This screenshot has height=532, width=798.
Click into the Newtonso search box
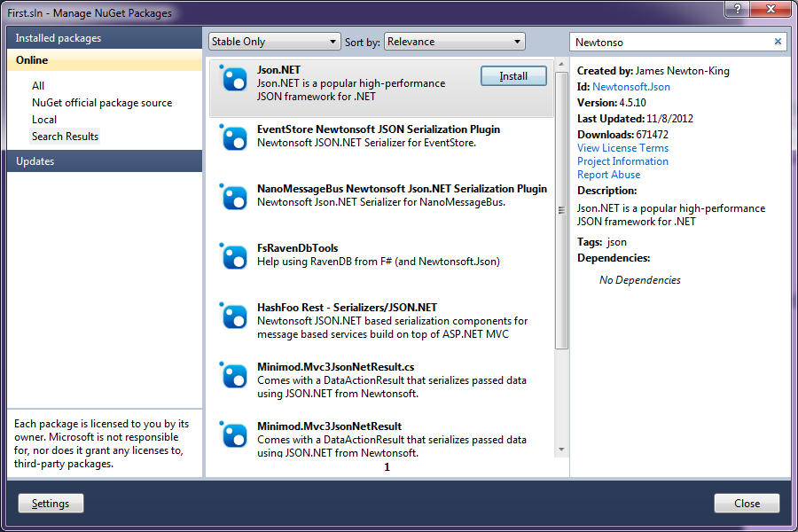(x=672, y=43)
